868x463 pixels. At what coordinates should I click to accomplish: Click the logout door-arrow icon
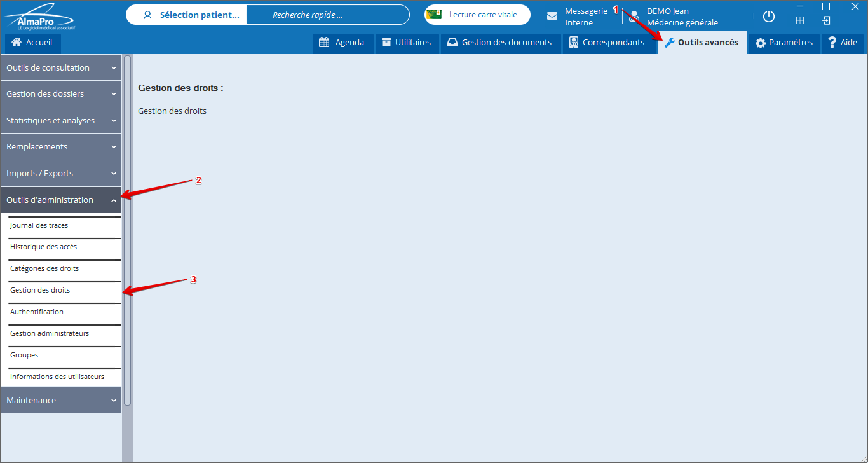[x=826, y=20]
